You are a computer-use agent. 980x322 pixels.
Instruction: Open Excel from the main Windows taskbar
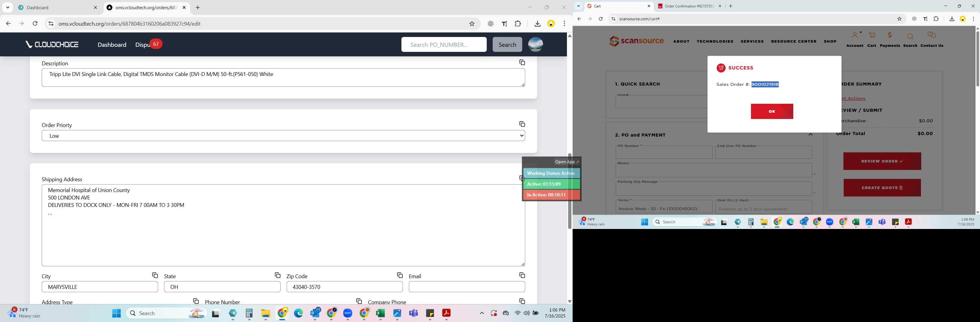pyautogui.click(x=380, y=313)
